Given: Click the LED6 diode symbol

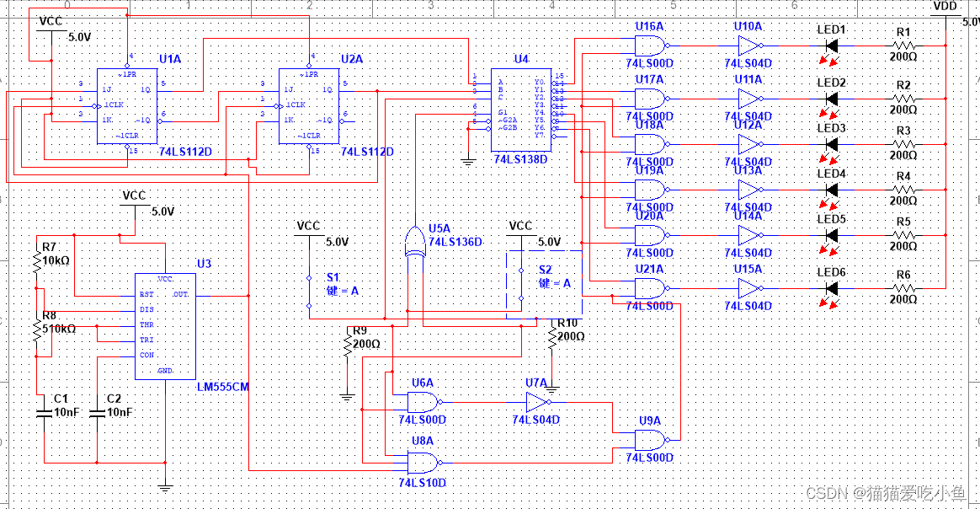Looking at the screenshot, I should click(x=831, y=289).
